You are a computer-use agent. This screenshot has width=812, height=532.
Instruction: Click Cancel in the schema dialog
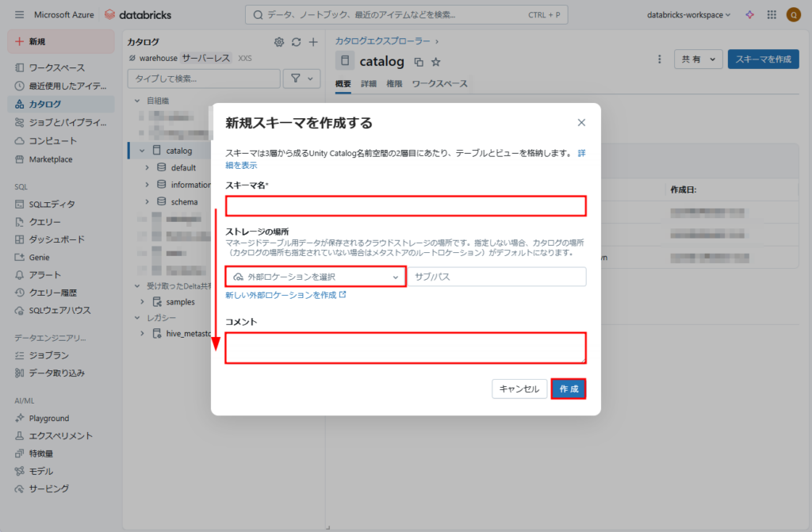[x=519, y=388]
